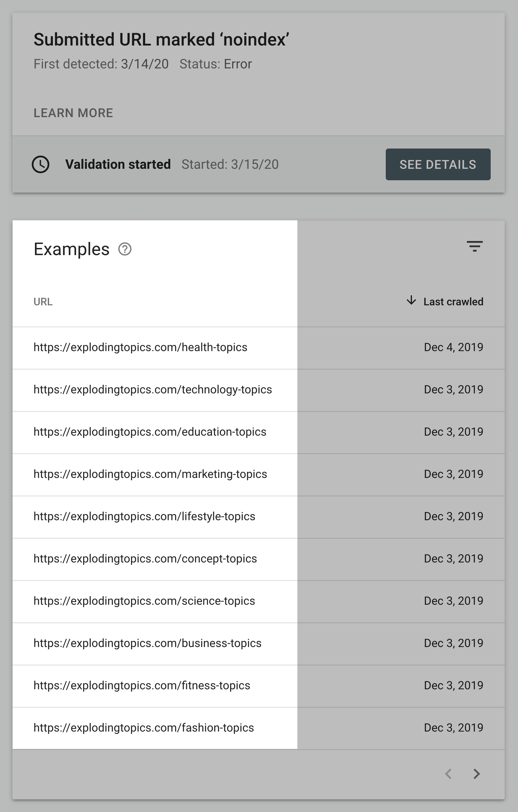Select the health-topics URL row
Viewport: 518px width, 812px height.
(x=259, y=348)
